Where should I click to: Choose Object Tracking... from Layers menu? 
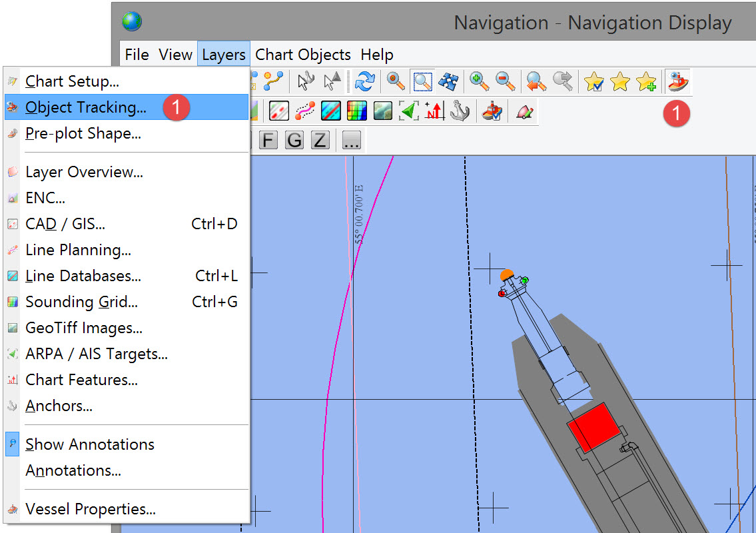(x=85, y=107)
